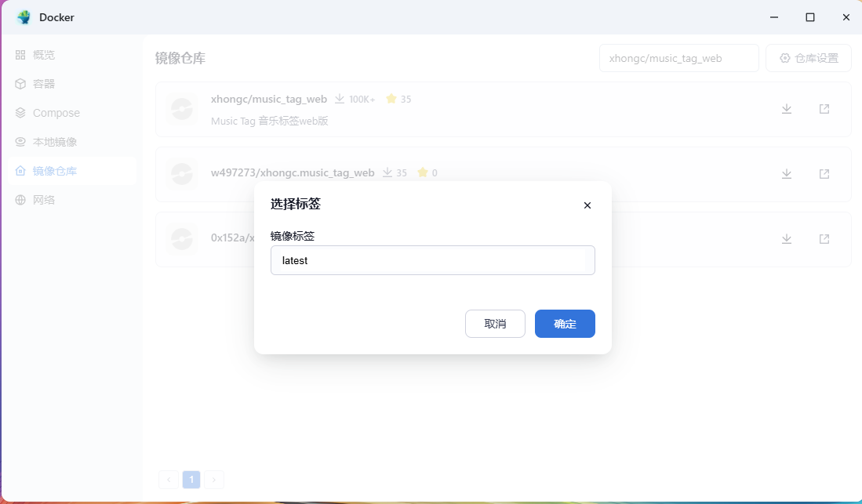Minimize the Docker window
The image size is (862, 504).
pyautogui.click(x=774, y=17)
